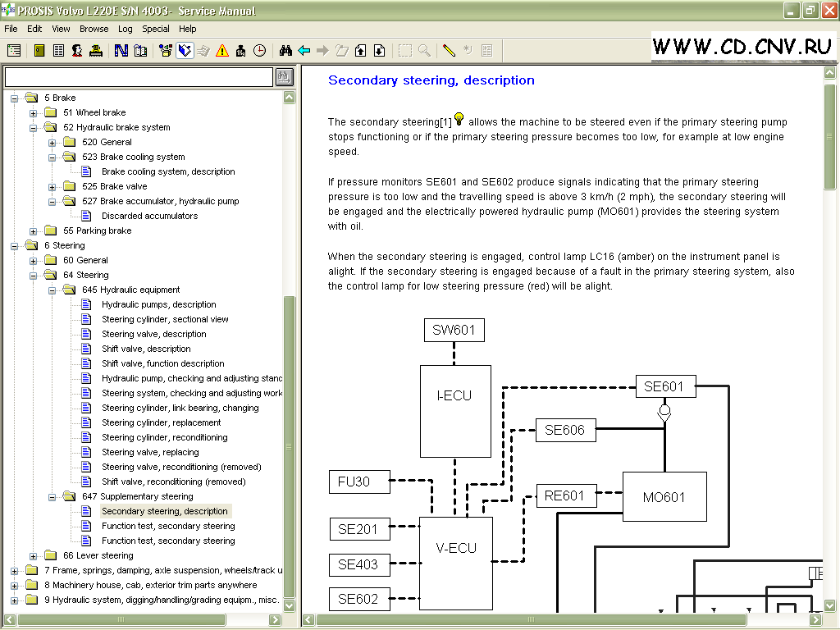Open Steering cylinder, reconditioning
This screenshot has height=630, width=840.
coord(164,437)
